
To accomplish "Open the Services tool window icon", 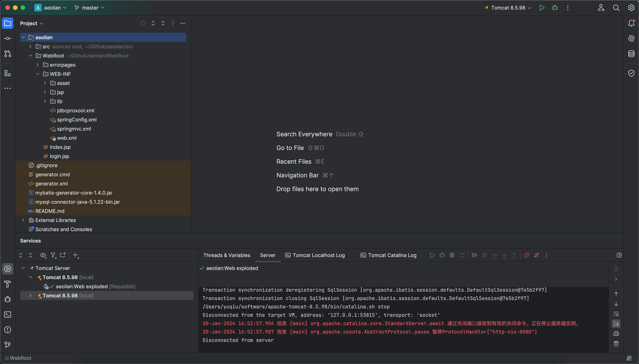I will 8,269.
